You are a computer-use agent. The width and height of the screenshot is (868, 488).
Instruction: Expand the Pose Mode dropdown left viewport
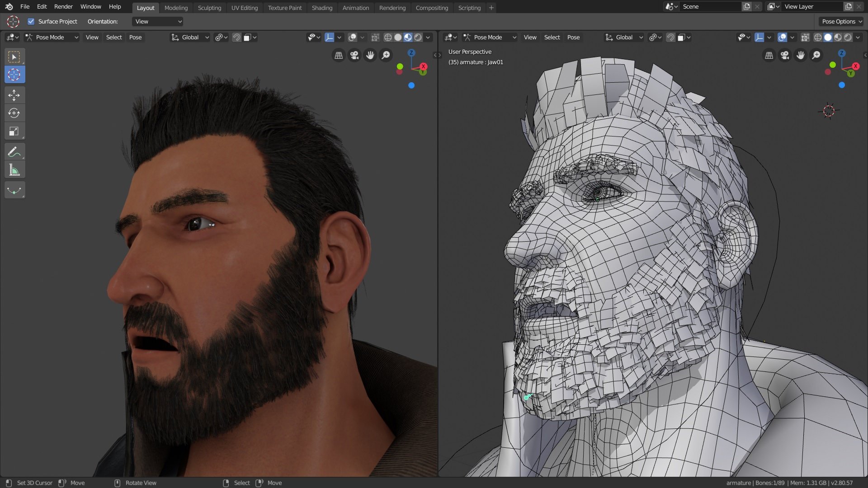click(52, 37)
